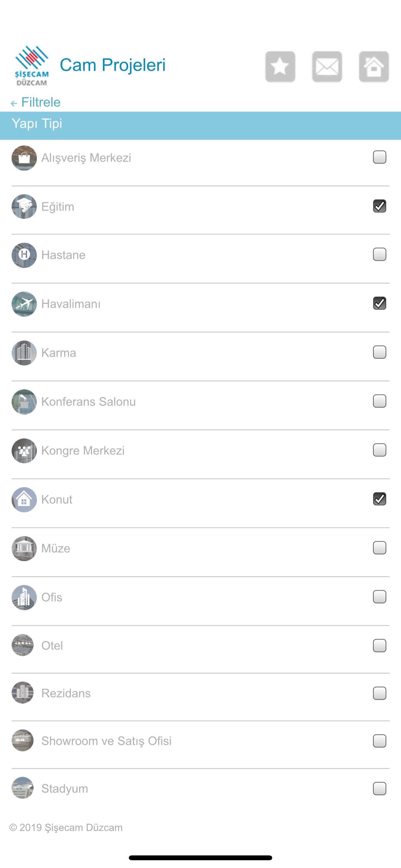The height and width of the screenshot is (868, 401).
Task: Tap the Havalimanı airplane icon
Action: 24,304
